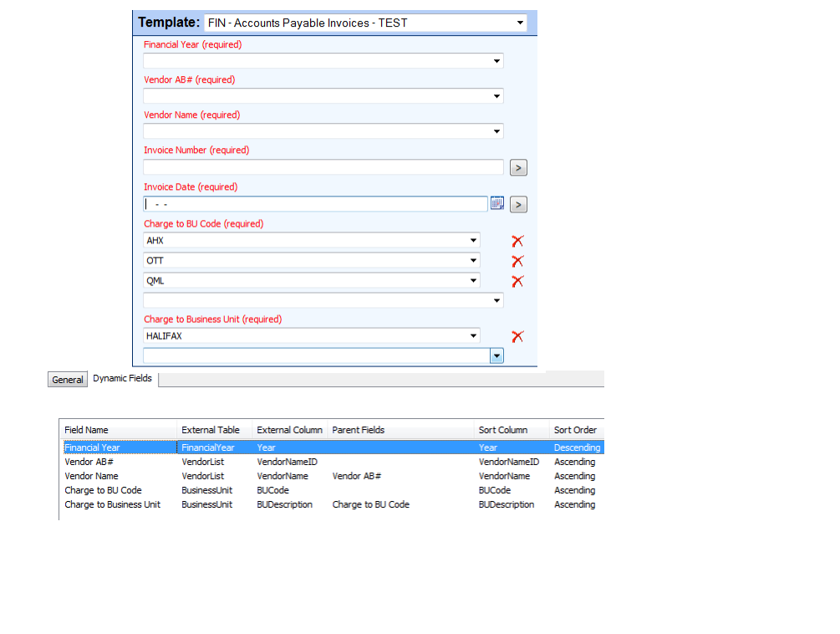The image size is (840, 634).
Task: Click the Charge to BU Code parent field cell
Action: [371, 505]
